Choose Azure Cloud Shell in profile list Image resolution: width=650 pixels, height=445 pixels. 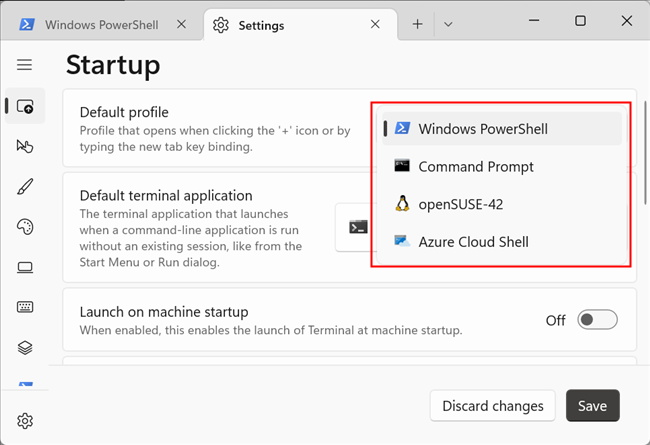(502, 242)
